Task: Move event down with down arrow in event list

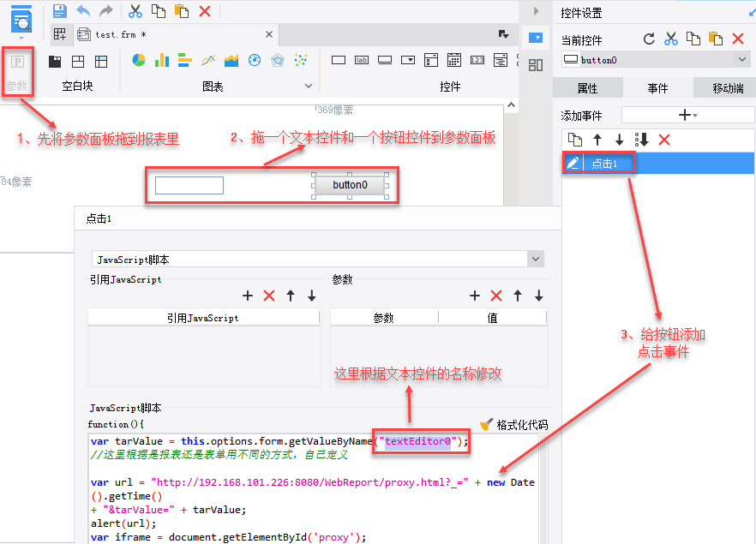Action: (620, 140)
